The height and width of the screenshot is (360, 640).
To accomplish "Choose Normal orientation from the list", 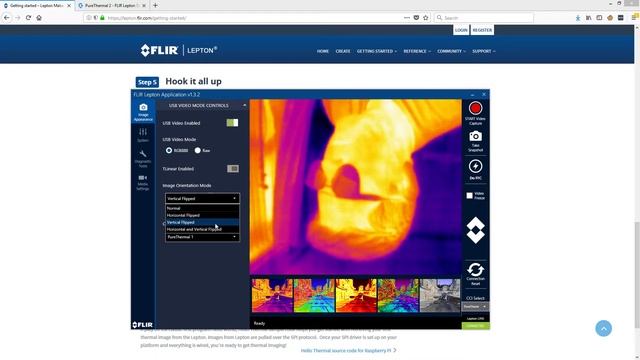I will tap(202, 208).
